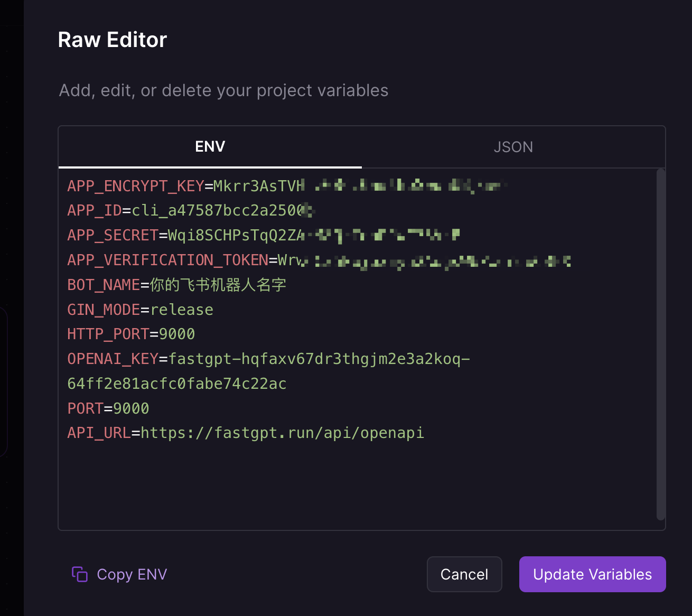Click the BOT_NAME Chinese text value
692x616 pixels.
coord(218,285)
